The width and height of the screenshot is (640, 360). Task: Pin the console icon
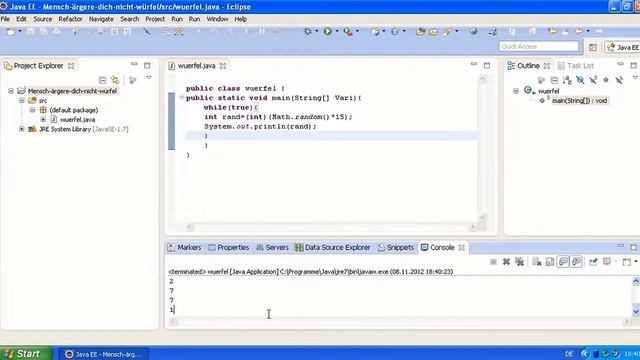[x=593, y=262]
